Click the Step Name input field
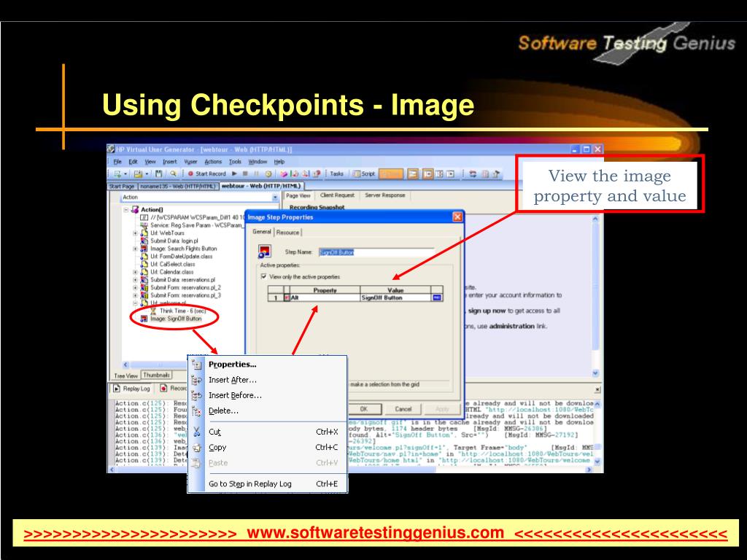 point(376,252)
